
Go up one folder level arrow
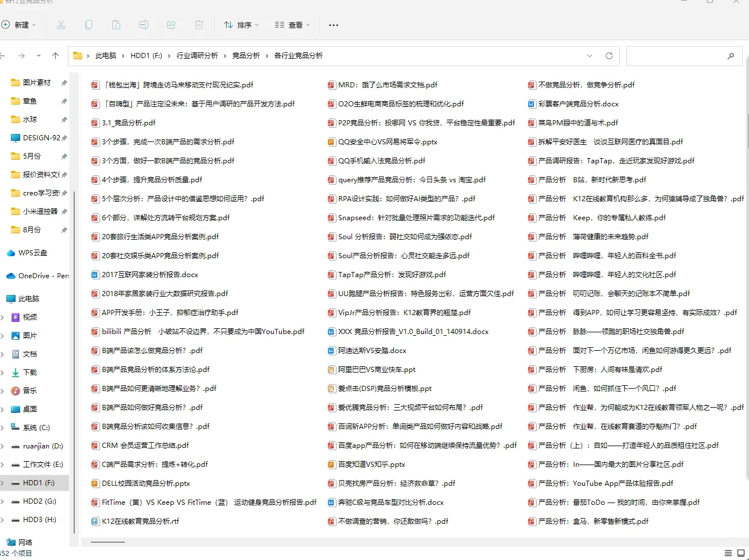(55, 56)
